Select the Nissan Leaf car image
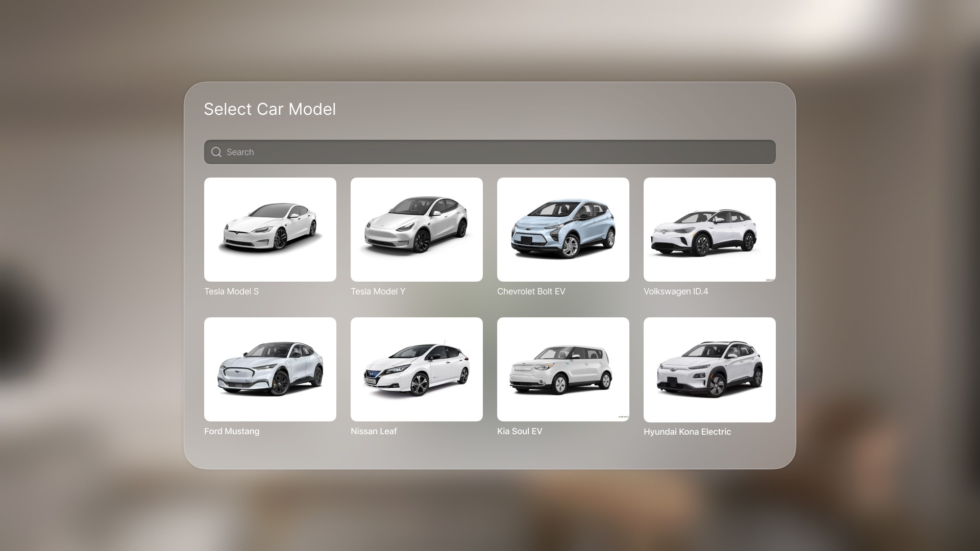This screenshot has width=980, height=551. pos(416,369)
